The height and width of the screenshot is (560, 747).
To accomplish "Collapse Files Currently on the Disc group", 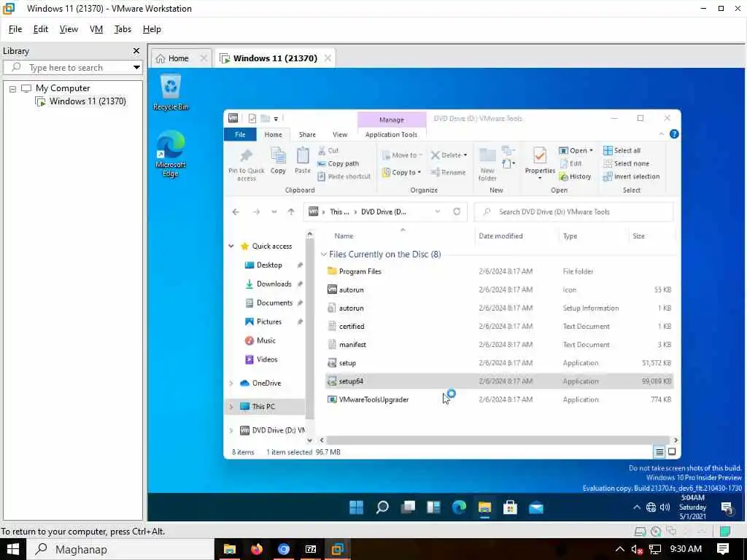I will [x=323, y=254].
